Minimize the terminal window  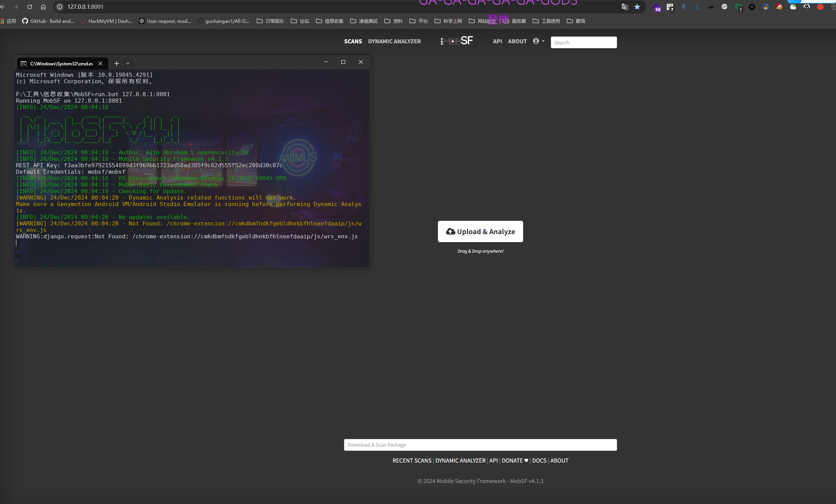326,62
